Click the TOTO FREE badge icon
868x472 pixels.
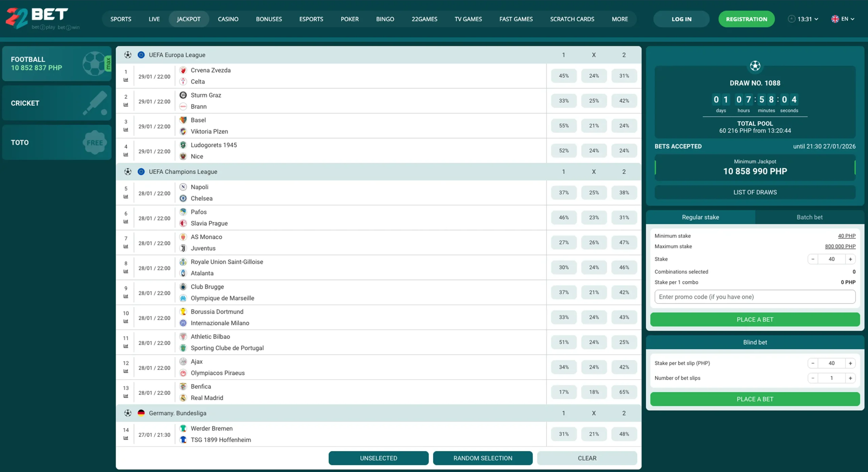tap(95, 142)
